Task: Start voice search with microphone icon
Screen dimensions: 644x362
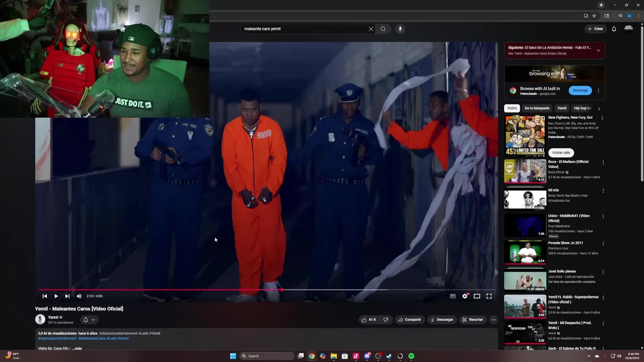Action: (400, 29)
